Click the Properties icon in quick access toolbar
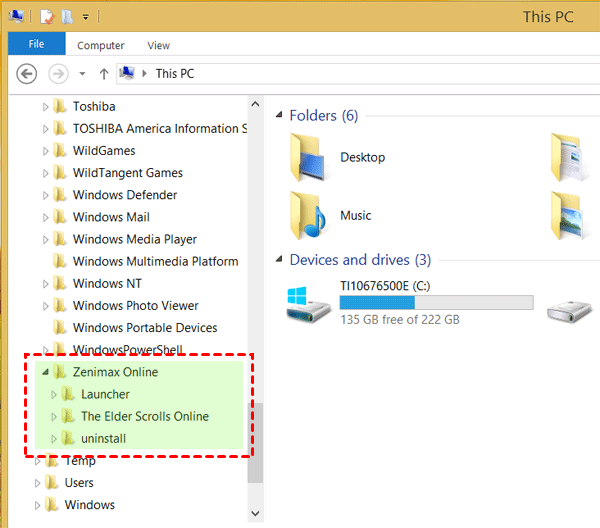Screen dimensions: 600x528 pos(47,17)
